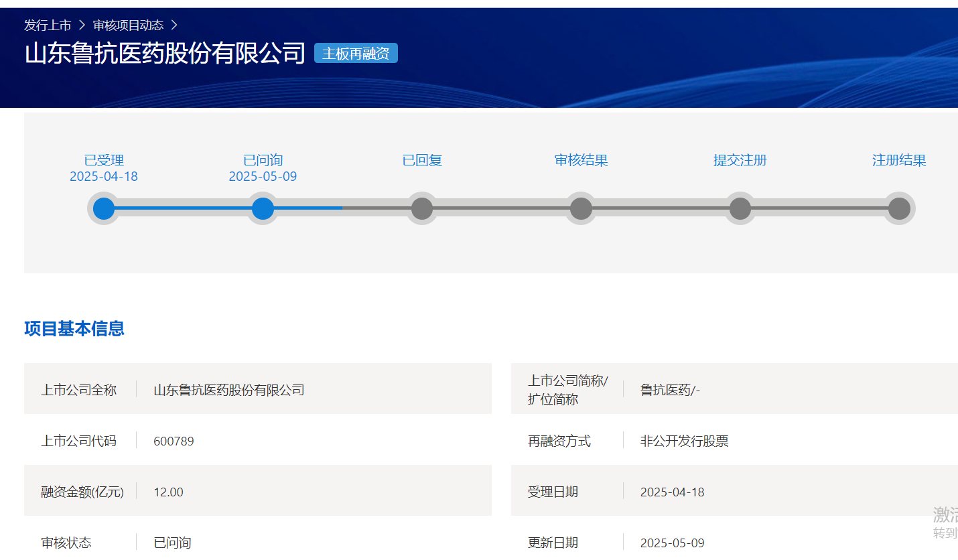This screenshot has width=958, height=560.
Task: Open the 发行上市 breadcrumb link
Action: 48,25
